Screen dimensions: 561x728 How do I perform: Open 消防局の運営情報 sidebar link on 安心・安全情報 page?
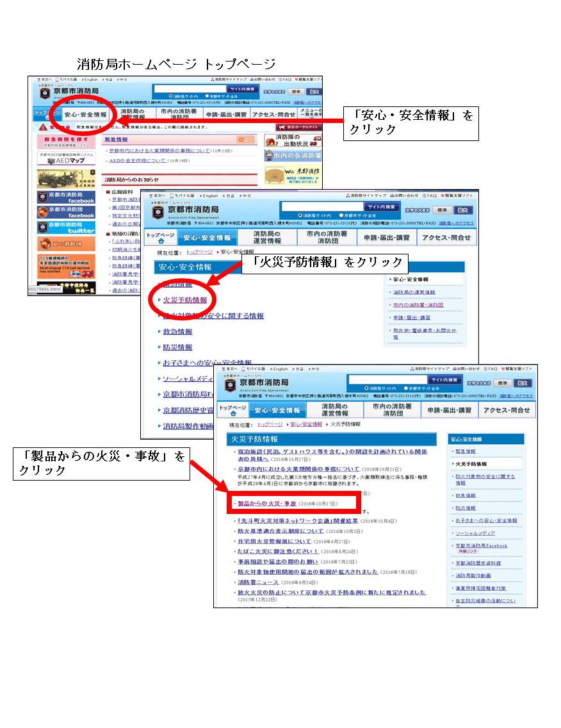click(414, 292)
